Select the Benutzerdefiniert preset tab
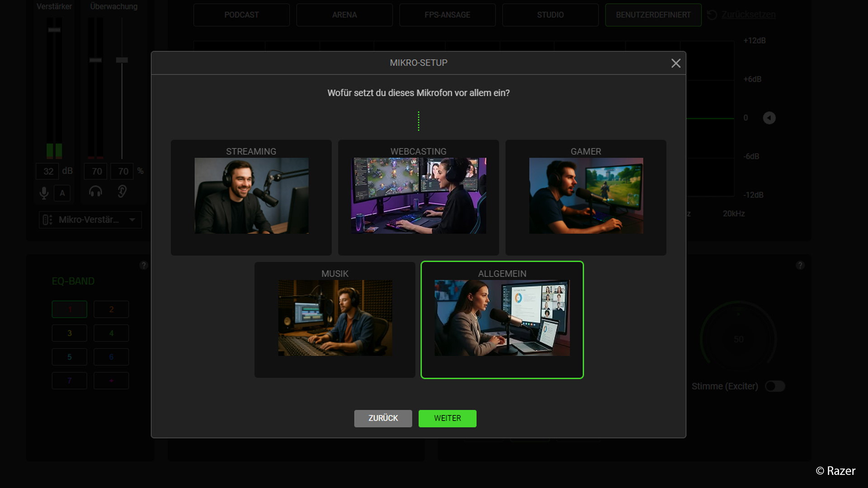This screenshot has height=488, width=868. 653,15
